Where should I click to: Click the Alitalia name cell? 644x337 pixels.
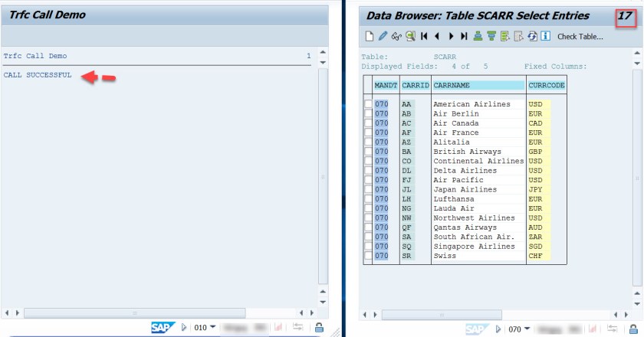(478, 142)
